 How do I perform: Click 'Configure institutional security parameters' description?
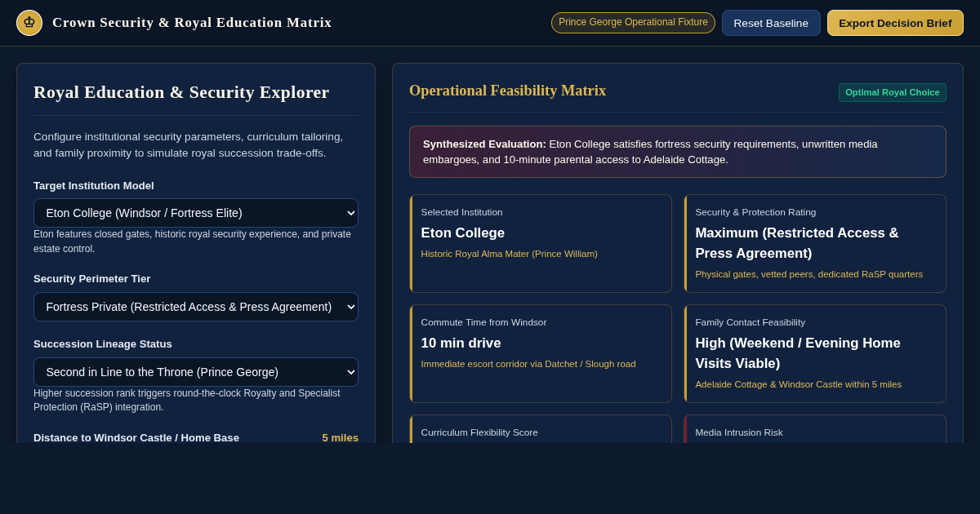[189, 145]
